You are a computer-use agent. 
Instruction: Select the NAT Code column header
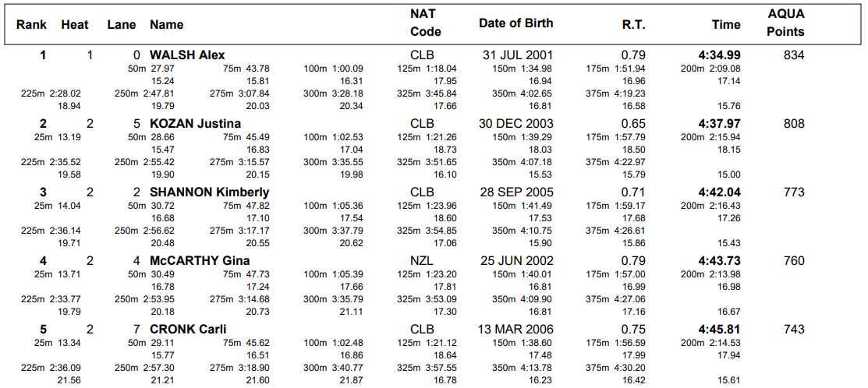[x=425, y=23]
